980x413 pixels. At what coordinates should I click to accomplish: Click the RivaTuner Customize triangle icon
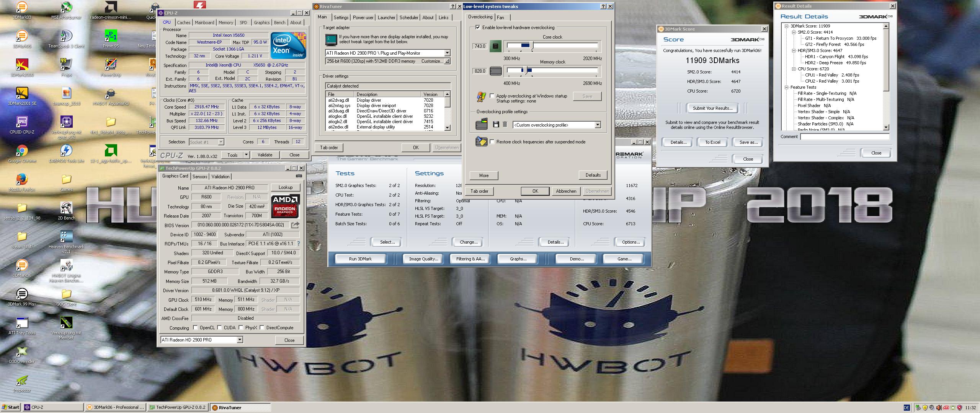[x=447, y=61]
